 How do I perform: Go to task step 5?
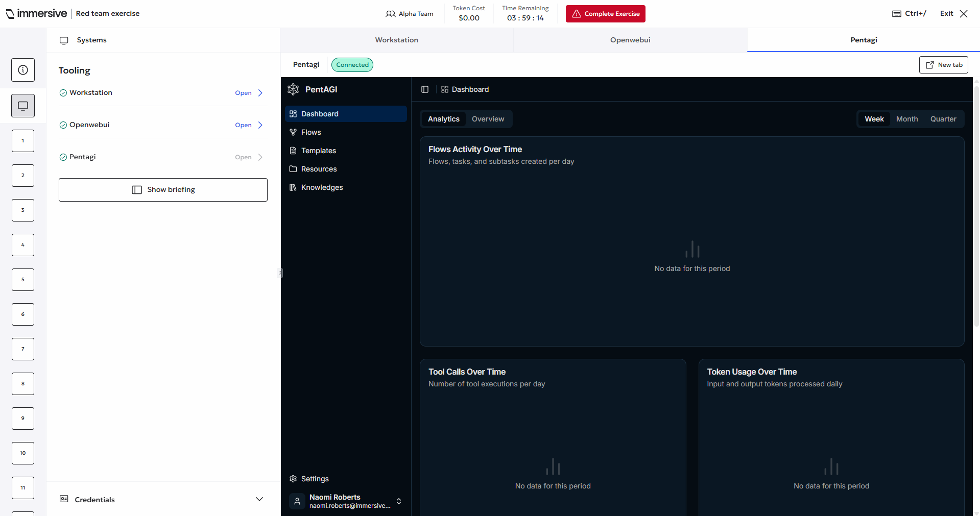tap(23, 280)
